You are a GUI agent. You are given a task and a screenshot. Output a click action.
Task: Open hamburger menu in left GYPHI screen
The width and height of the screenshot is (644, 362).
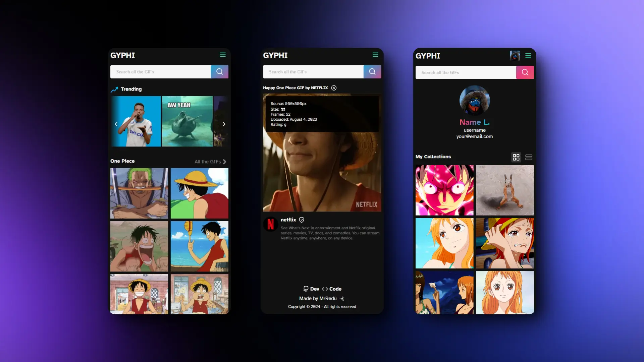point(223,55)
